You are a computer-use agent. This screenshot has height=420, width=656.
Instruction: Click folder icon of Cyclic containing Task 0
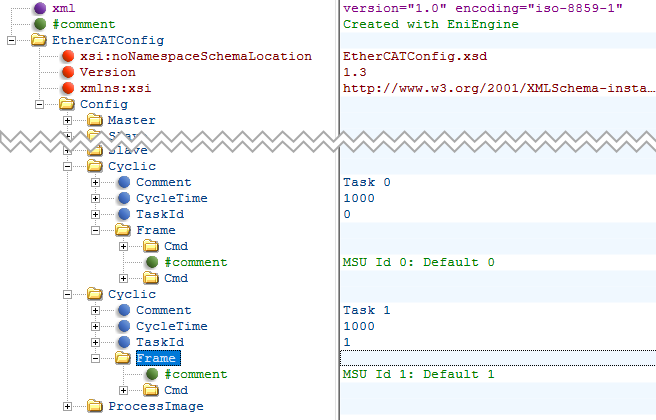click(95, 166)
